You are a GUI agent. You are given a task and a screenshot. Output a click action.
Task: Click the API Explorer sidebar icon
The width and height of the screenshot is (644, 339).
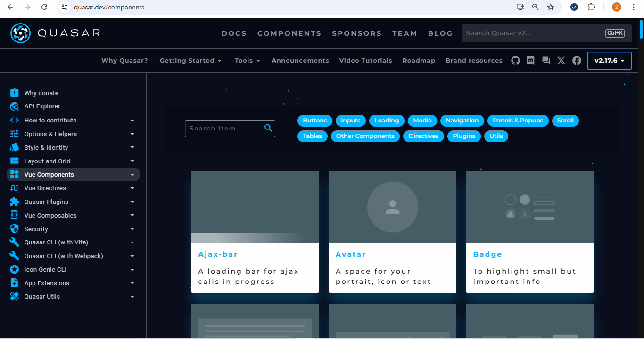[x=15, y=106]
